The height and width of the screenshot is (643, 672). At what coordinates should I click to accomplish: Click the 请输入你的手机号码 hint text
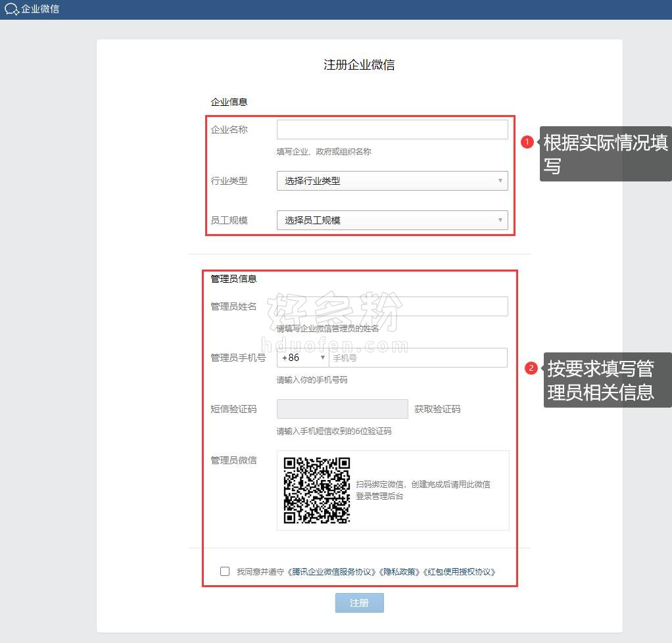coord(312,380)
